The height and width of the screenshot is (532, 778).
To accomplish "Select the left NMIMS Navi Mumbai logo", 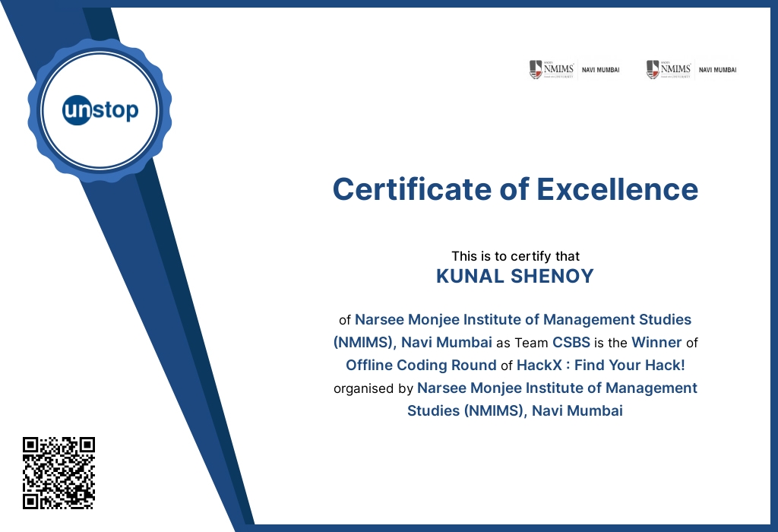I will click(x=574, y=68).
